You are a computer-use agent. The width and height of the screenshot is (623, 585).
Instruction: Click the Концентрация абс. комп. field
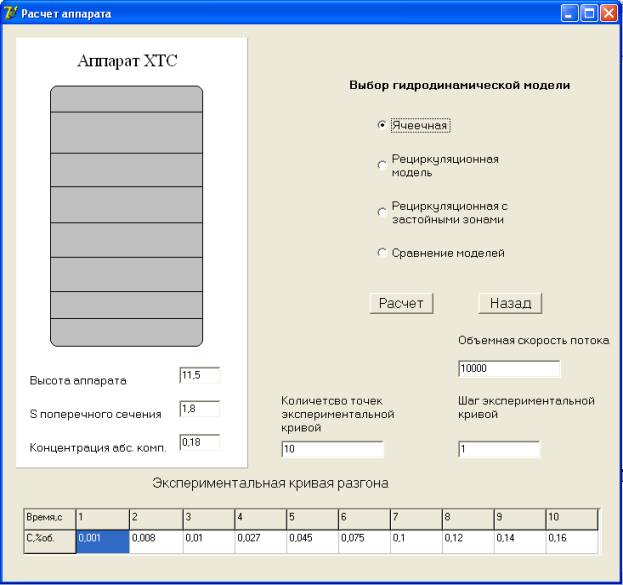click(x=198, y=441)
